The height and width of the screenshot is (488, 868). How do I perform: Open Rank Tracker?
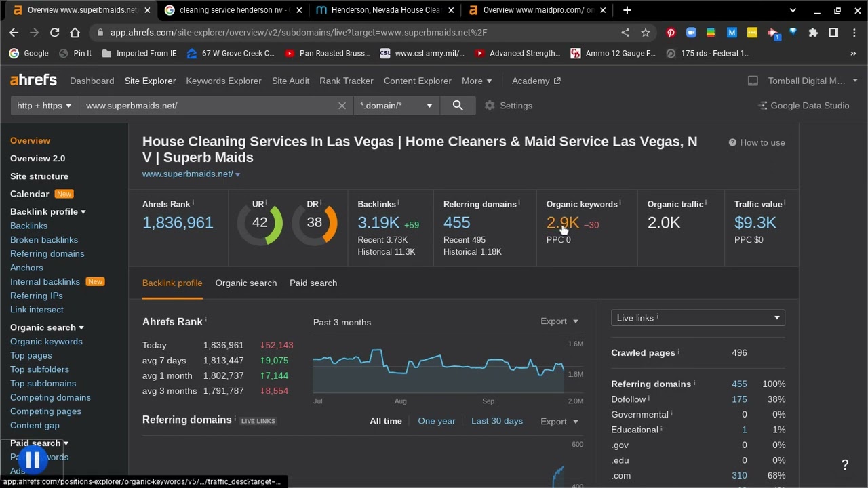[347, 81]
